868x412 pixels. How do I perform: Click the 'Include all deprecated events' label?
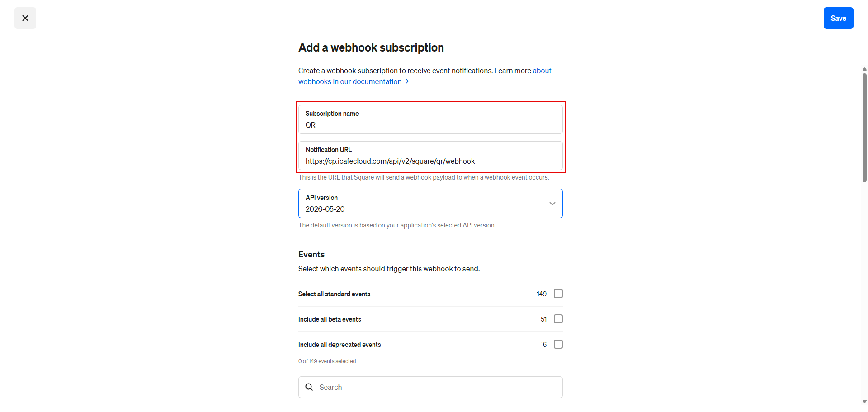[340, 345]
